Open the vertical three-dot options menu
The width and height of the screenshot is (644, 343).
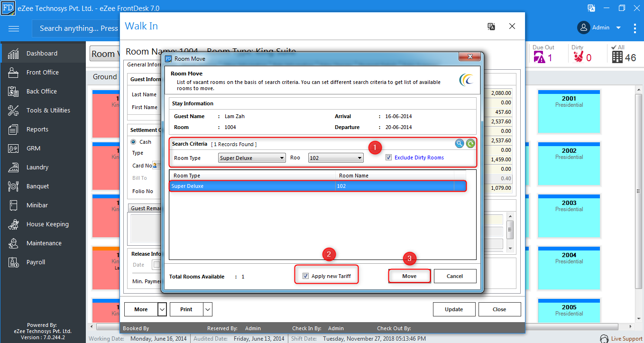[x=635, y=28]
